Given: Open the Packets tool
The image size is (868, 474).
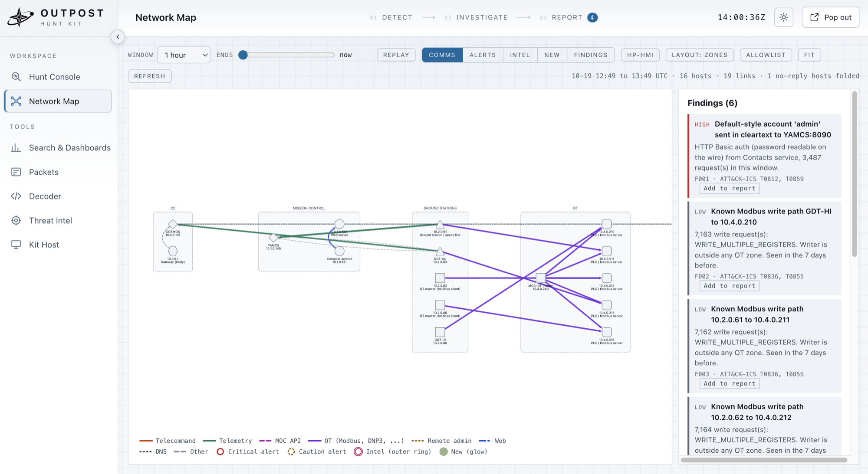Looking at the screenshot, I should [x=58, y=172].
